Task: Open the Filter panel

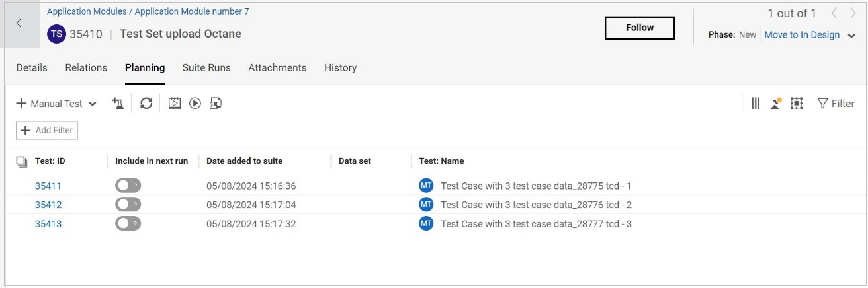Action: coord(836,104)
